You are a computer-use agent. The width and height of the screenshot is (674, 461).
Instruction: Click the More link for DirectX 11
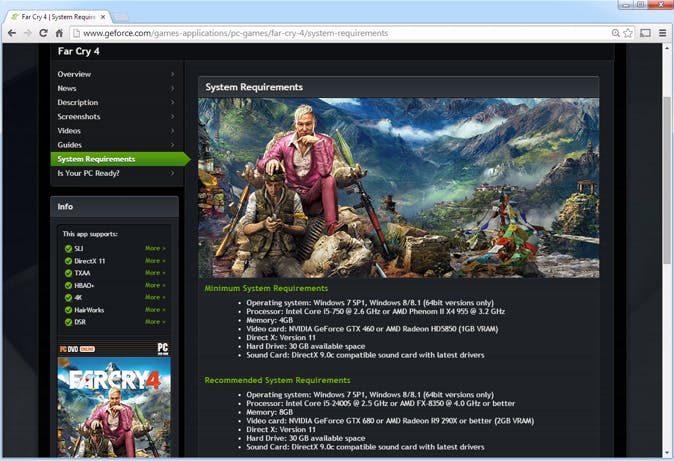155,261
